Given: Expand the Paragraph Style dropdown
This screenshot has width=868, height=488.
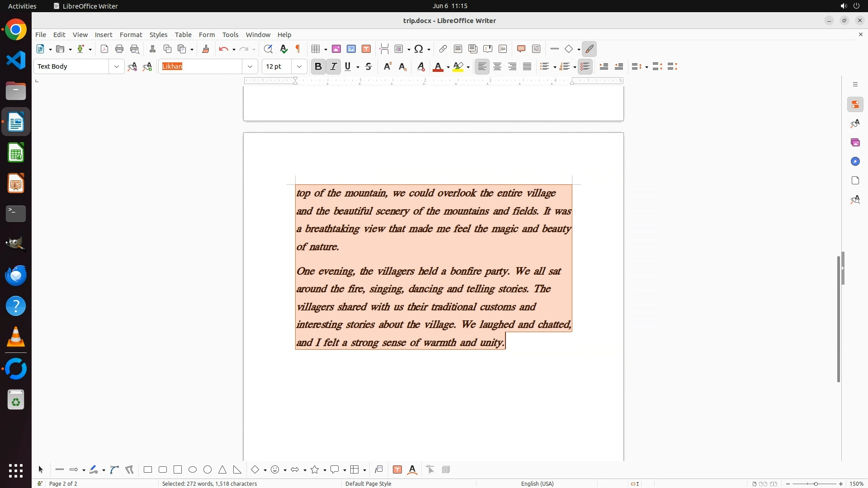Looking at the screenshot, I should pyautogui.click(x=117, y=67).
